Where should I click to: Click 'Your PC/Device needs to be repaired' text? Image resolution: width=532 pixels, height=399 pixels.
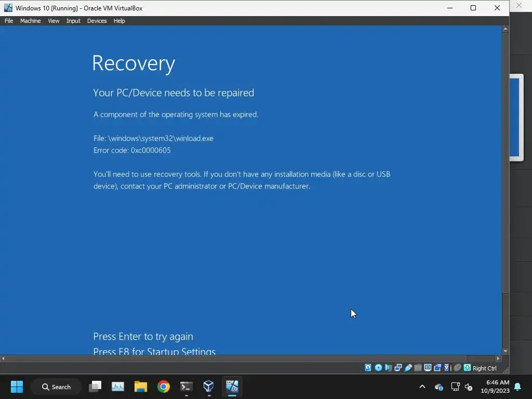pyautogui.click(x=174, y=92)
